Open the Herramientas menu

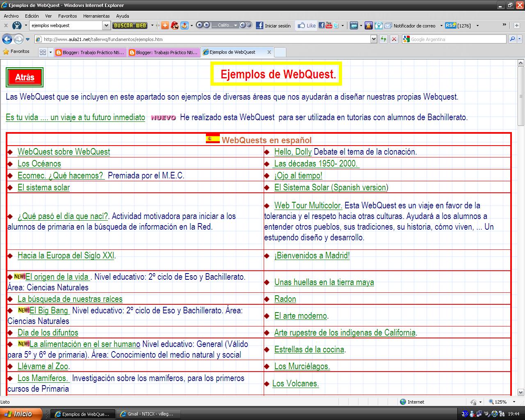[x=96, y=16]
